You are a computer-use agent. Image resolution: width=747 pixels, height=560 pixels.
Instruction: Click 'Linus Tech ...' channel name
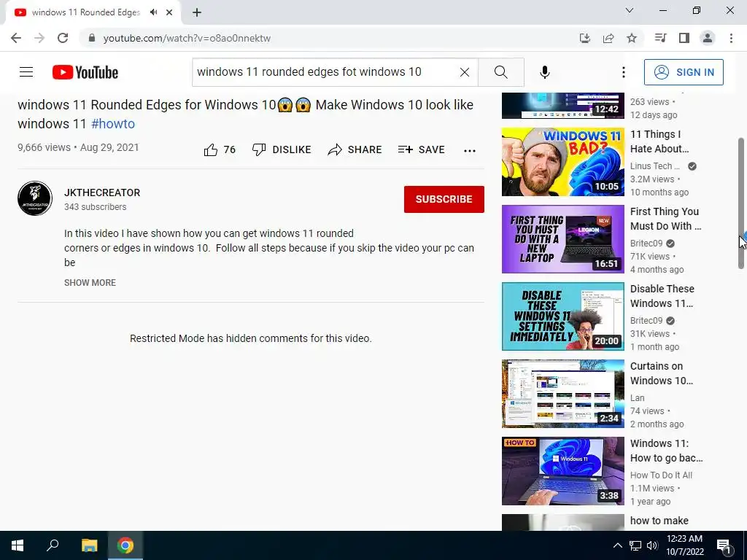click(x=654, y=166)
